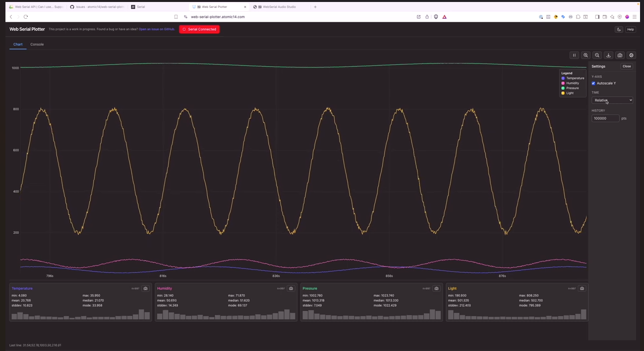Capture the Light stats card snapshot
Viewport: 644px width, 351px height.
point(582,288)
